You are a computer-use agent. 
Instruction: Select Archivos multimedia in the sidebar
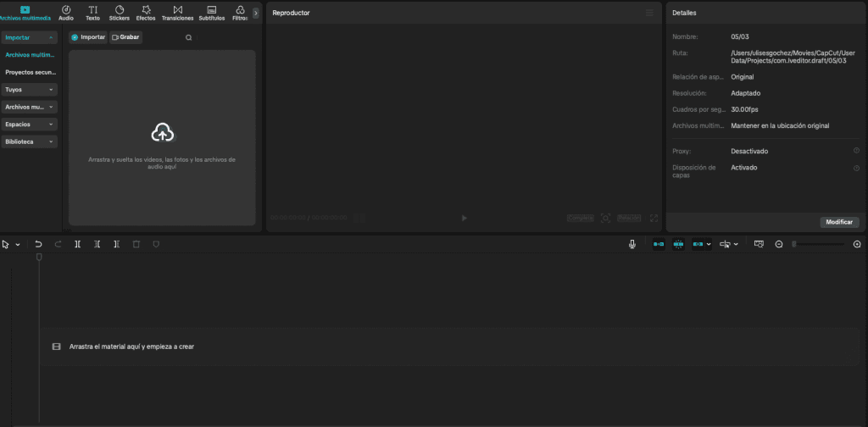31,55
